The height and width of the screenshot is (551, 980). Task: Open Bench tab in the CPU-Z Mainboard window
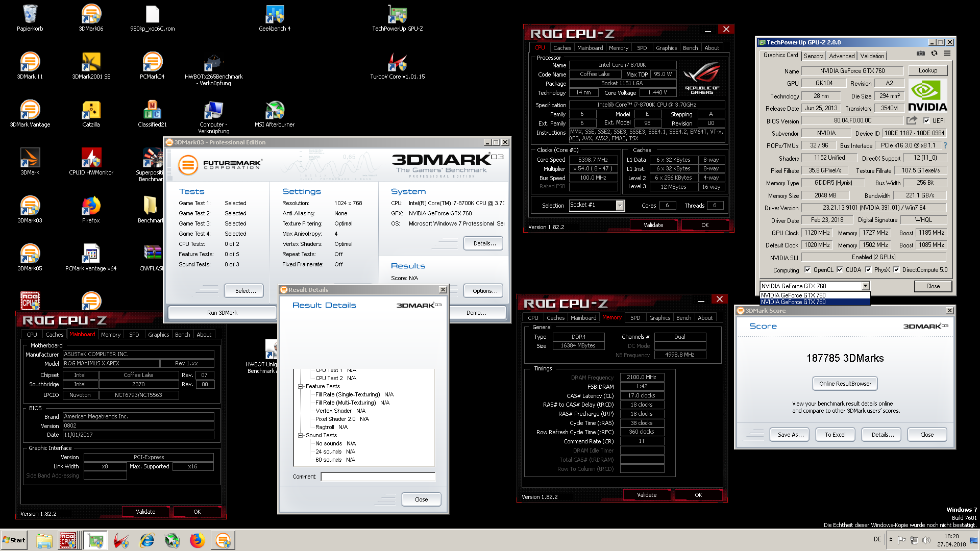click(182, 335)
